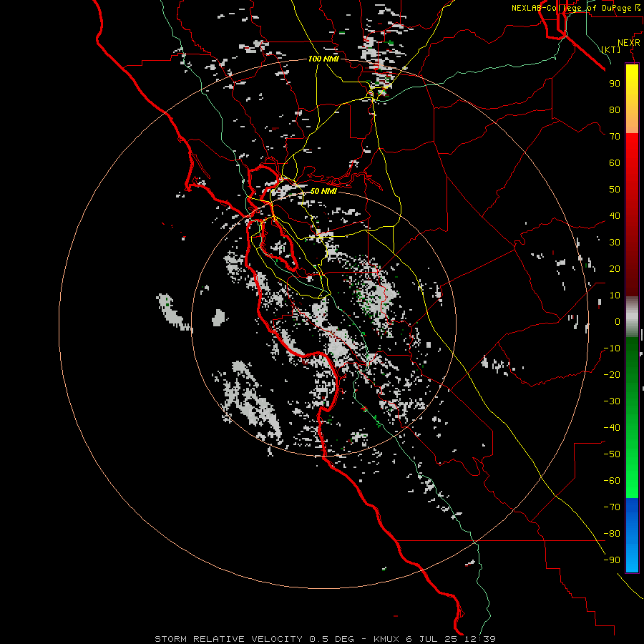
Task: Click the Storm Relative Velocity caption at bottom
Action: 325,639
